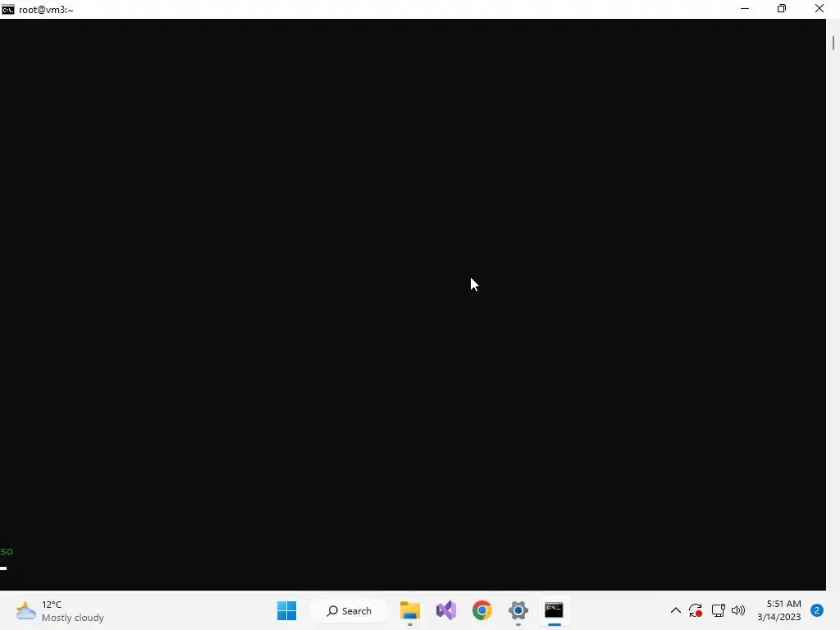Image resolution: width=840 pixels, height=630 pixels.
Task: Open the clock showing 5:51 AM
Action: tap(779, 610)
